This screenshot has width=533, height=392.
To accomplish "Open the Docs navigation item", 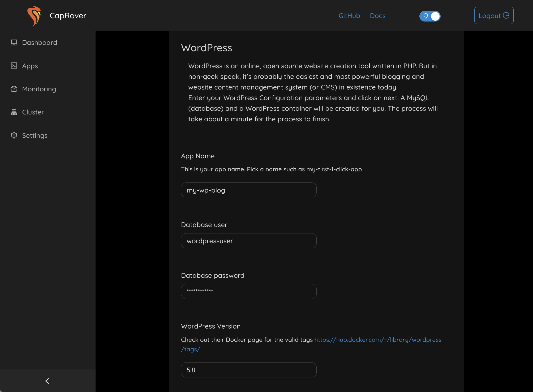I will pos(377,16).
